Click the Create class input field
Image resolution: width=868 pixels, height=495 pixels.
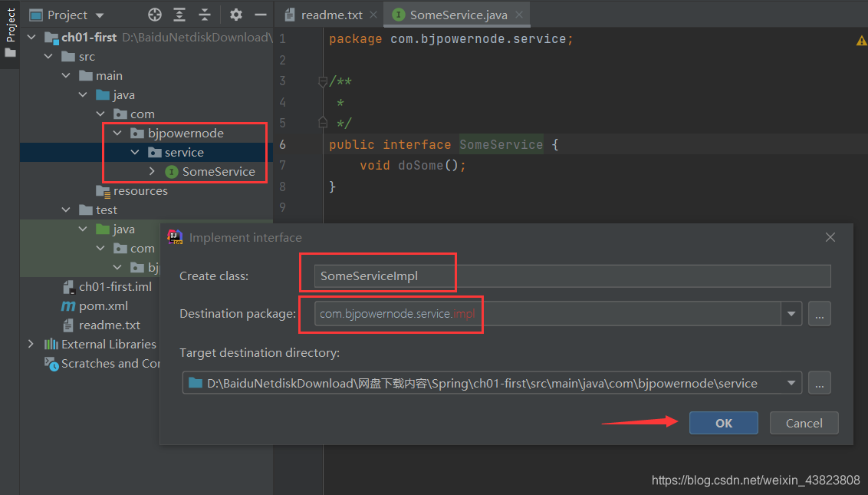572,276
